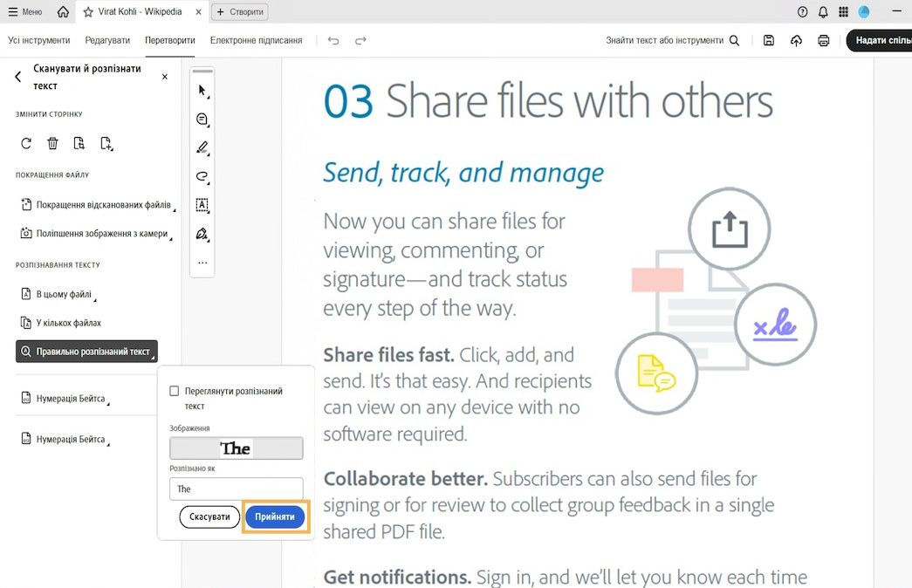Close the Virat Kohli - Wikipedia tab
This screenshot has height=588, width=912.
click(198, 11)
